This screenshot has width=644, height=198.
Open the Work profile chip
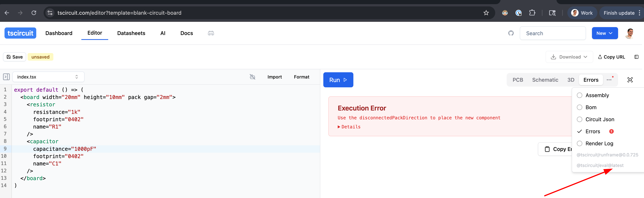[x=582, y=13]
